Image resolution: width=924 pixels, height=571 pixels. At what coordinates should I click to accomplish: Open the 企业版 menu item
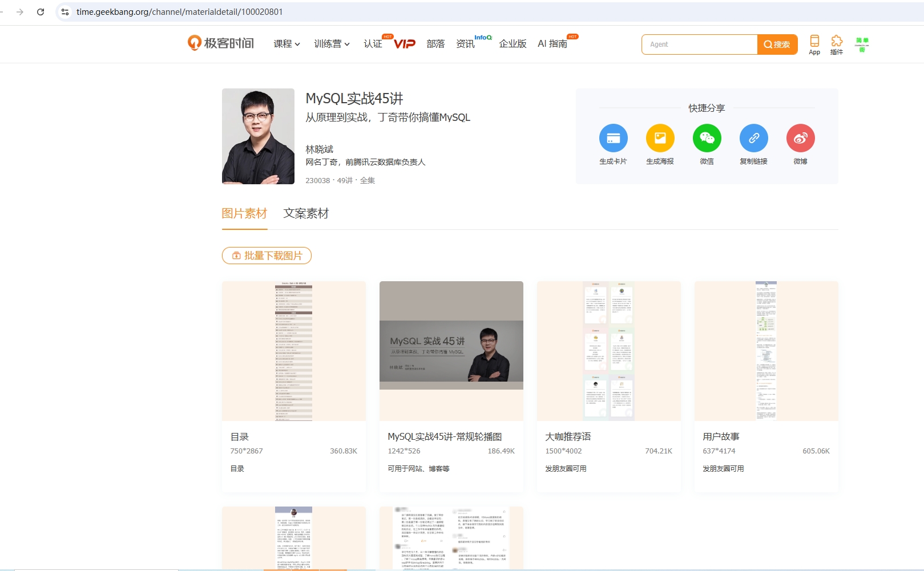tap(513, 44)
